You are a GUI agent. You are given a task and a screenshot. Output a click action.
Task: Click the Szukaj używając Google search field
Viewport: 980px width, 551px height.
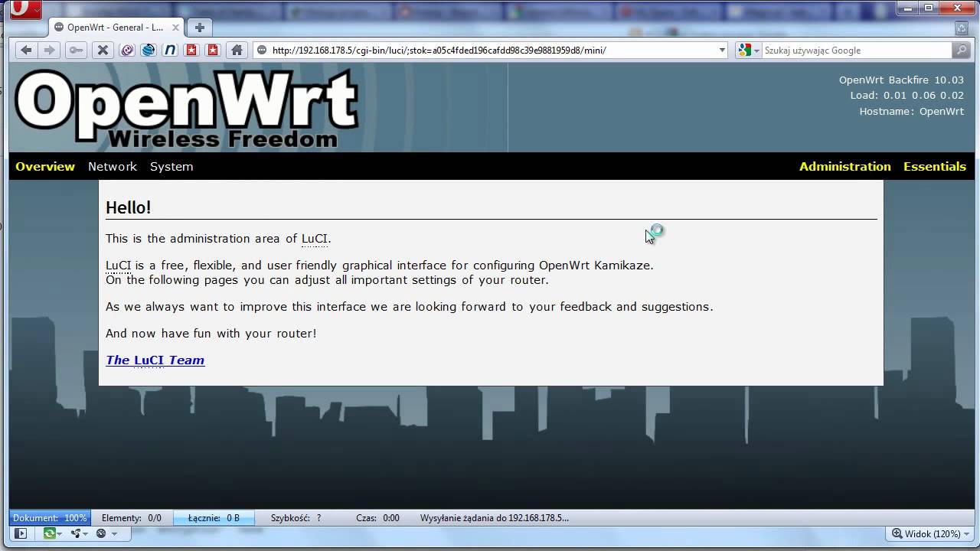point(857,51)
